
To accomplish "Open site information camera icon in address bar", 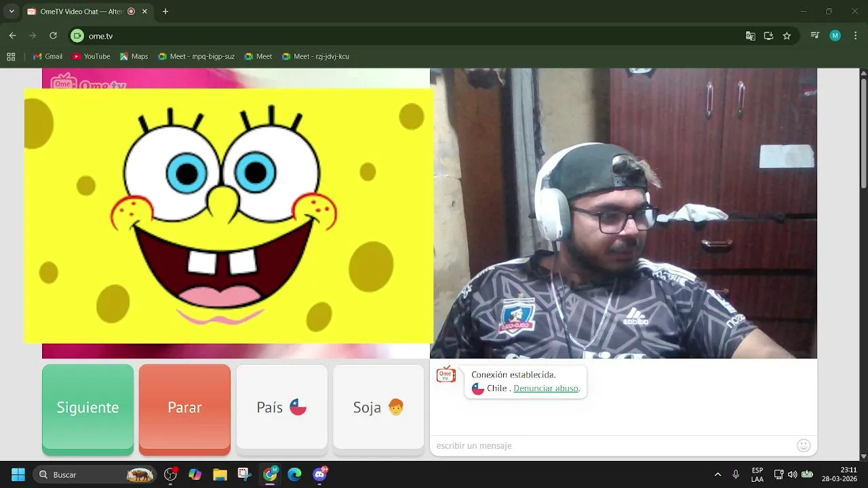I will tap(77, 36).
